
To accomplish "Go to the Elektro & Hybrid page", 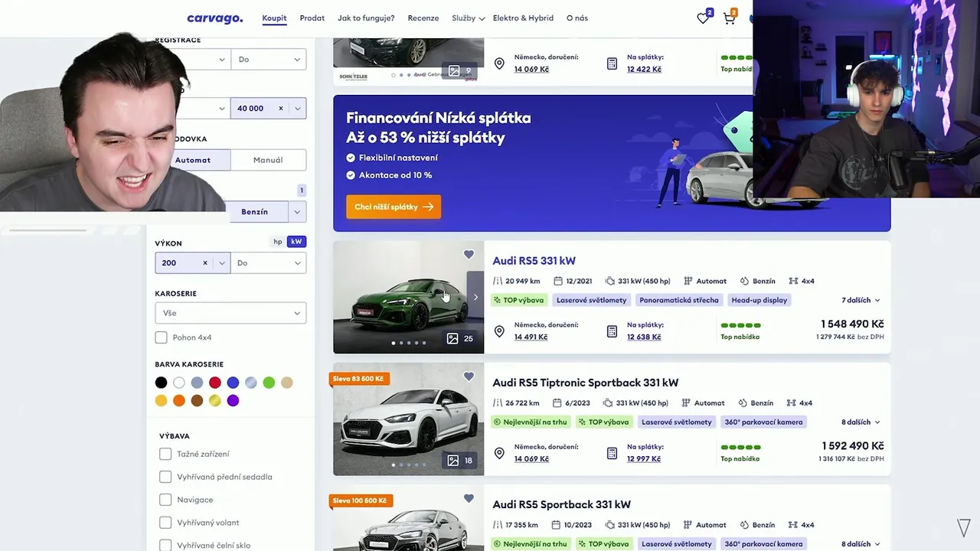I will click(523, 18).
